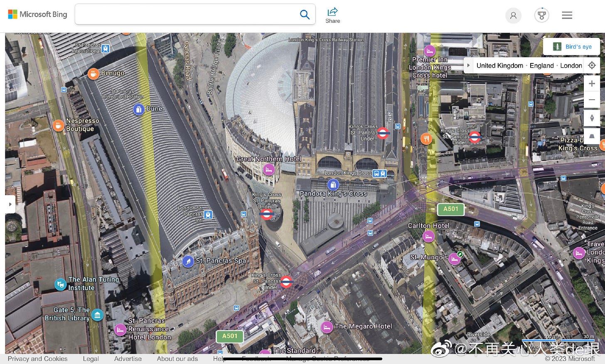Screen dimensions: 605x364
Task: Open the Microsoft Rewards trophy icon
Action: point(541,15)
